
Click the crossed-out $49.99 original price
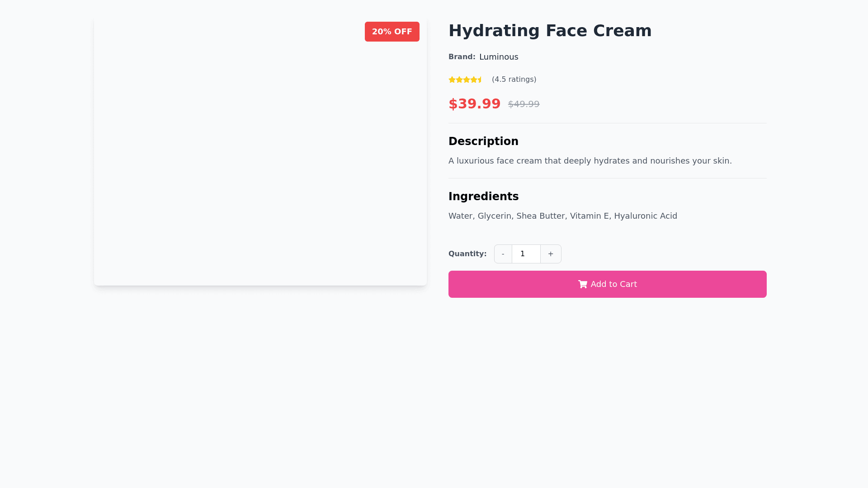coord(524,104)
